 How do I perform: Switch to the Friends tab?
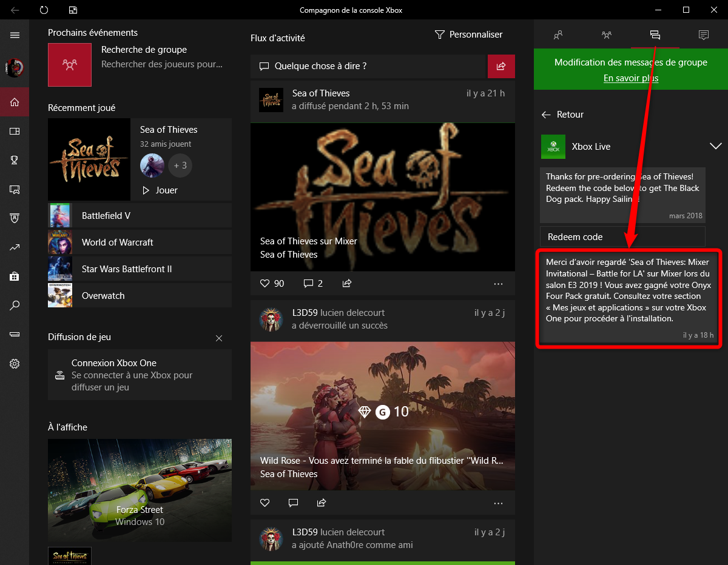pyautogui.click(x=558, y=35)
